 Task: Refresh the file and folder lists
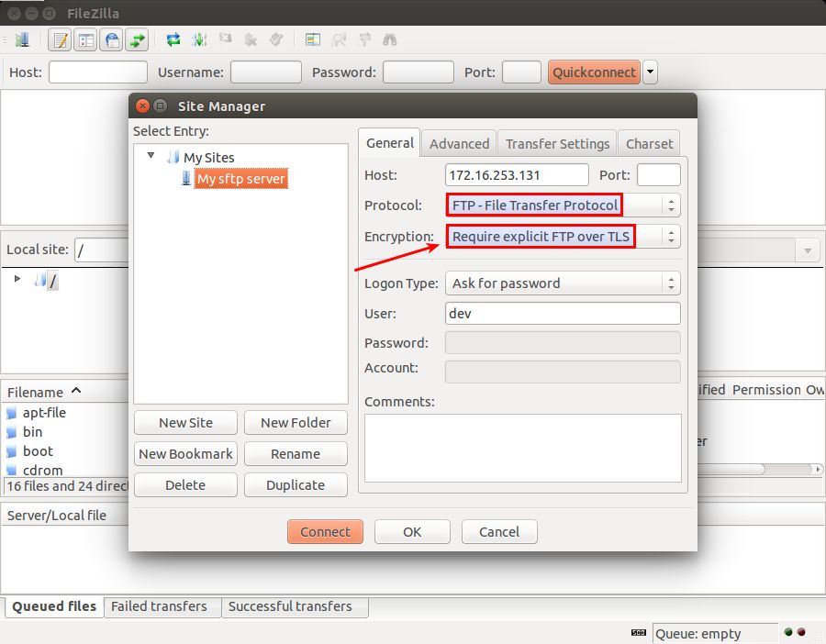coord(173,39)
